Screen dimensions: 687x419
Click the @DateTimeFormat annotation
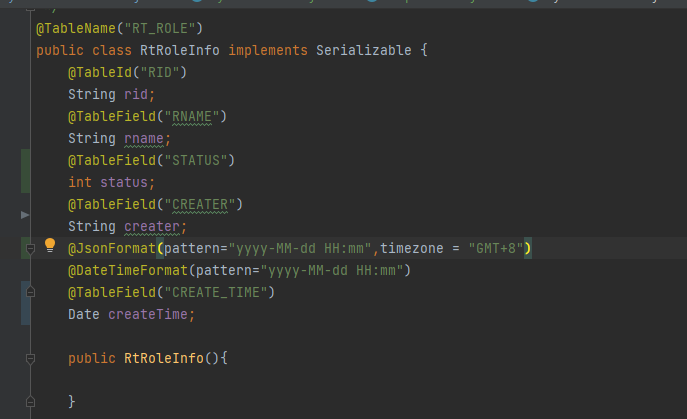(128, 270)
